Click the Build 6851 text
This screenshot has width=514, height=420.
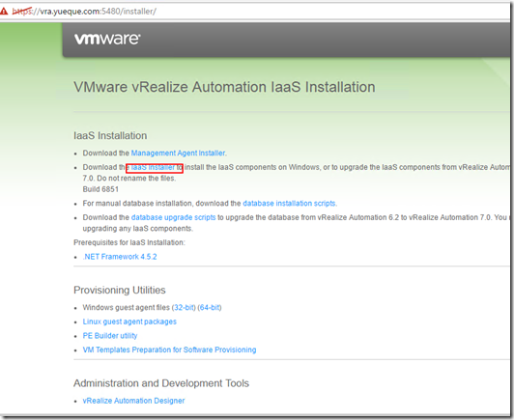click(100, 189)
